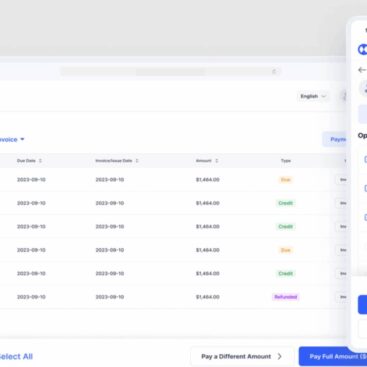Screen dimensions: 367x367
Task: Click the Type column header
Action: [x=286, y=161]
